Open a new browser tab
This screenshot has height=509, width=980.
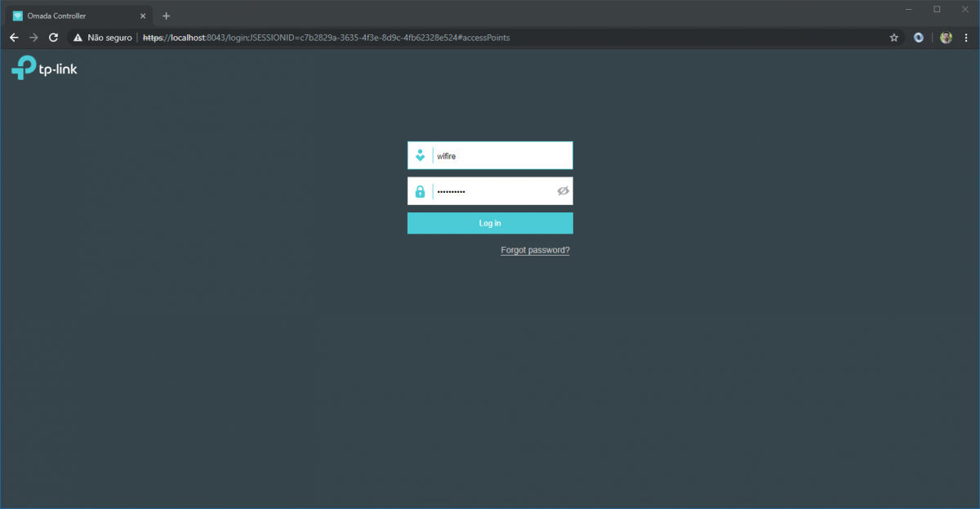click(x=167, y=15)
